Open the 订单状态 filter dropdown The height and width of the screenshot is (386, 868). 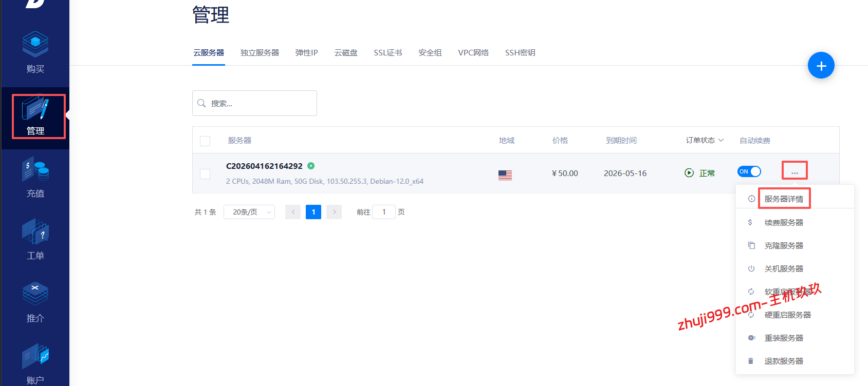click(705, 140)
